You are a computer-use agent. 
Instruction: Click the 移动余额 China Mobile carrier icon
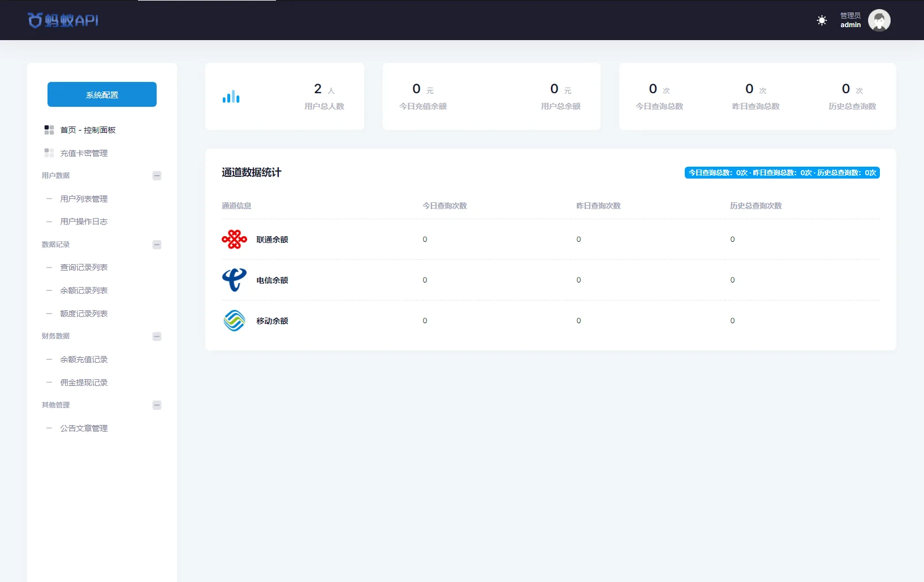234,320
